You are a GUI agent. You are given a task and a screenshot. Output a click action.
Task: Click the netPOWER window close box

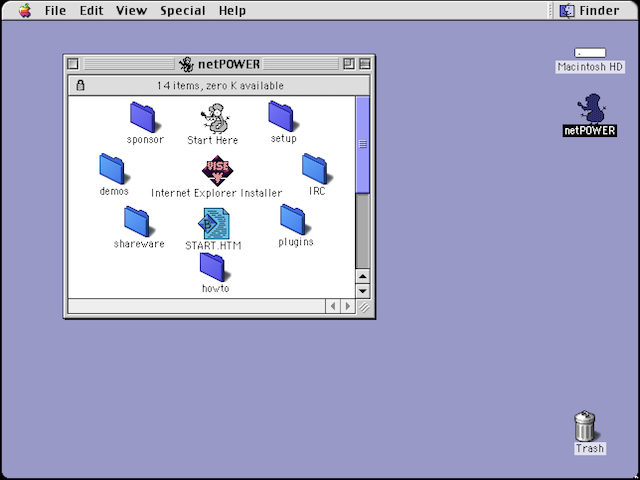point(73,64)
